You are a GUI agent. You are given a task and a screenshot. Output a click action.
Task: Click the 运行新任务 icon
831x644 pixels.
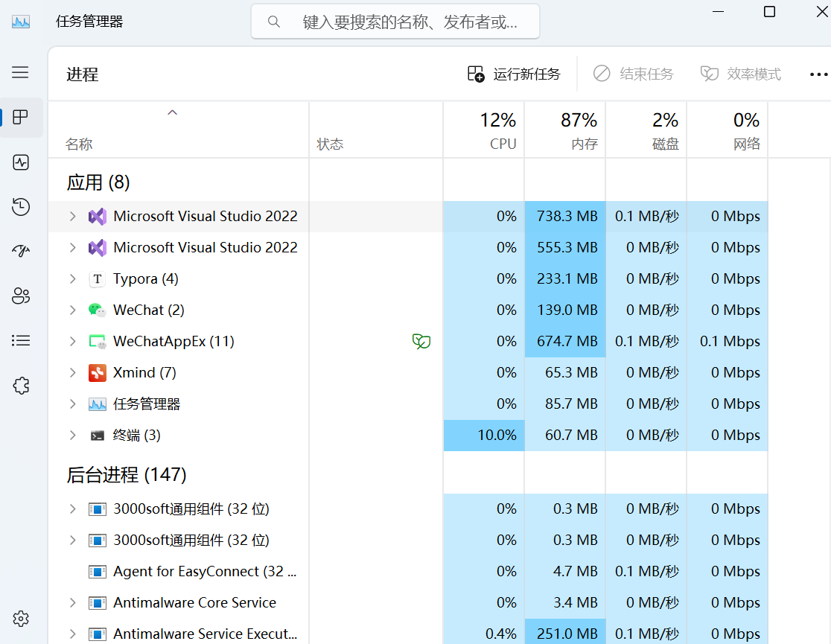coord(475,74)
